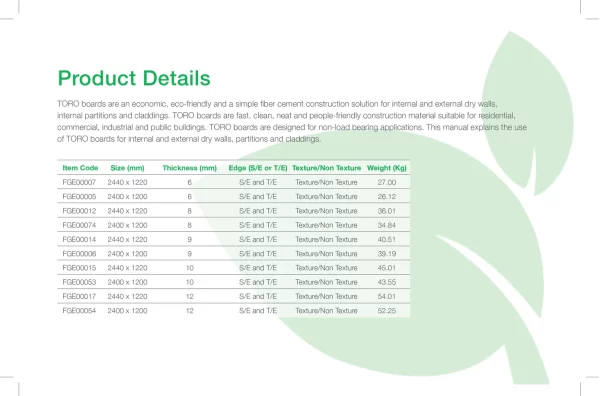Click weight value 27.00
Viewport: 600px width, 396px height.
pyautogui.click(x=386, y=182)
